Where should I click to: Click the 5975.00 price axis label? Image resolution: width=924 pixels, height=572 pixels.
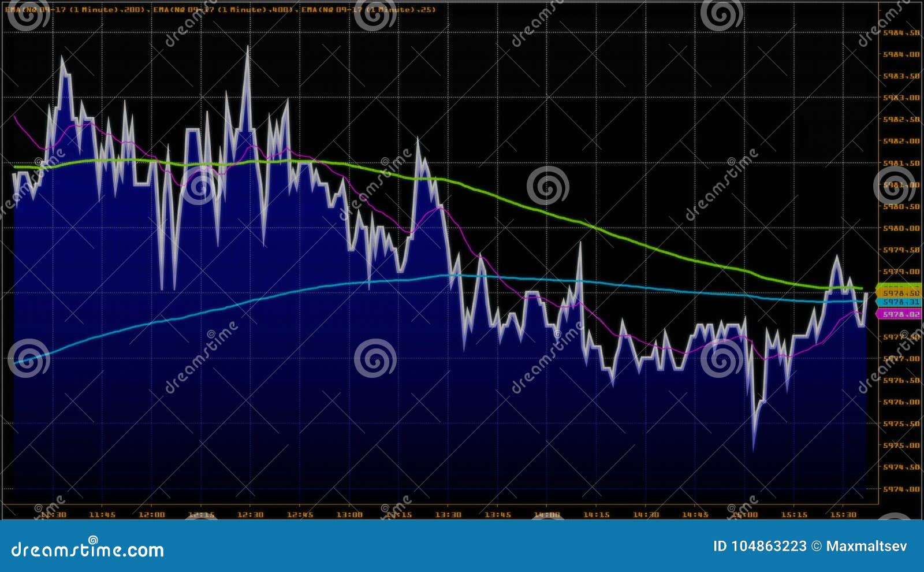[x=901, y=445]
